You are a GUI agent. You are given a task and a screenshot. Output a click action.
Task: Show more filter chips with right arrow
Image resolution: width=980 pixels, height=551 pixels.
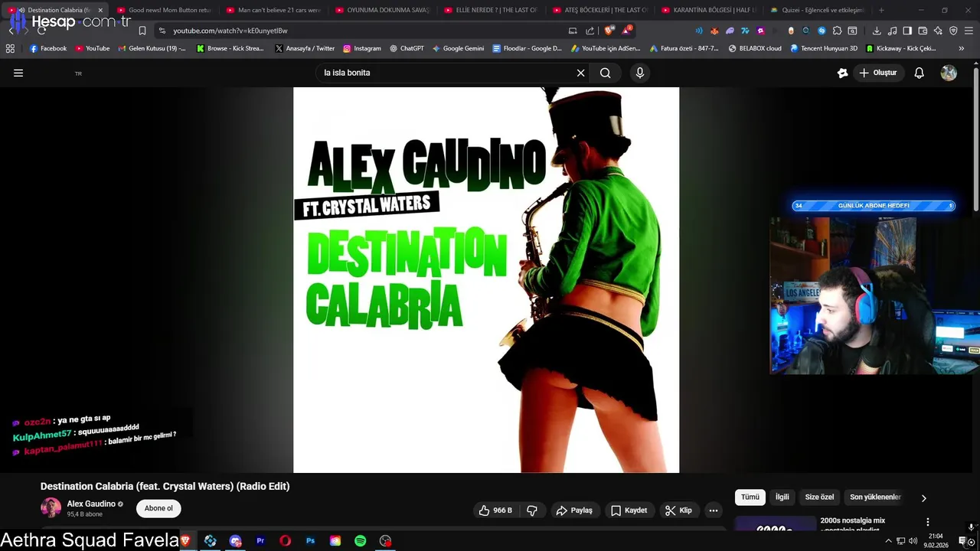[x=923, y=497]
